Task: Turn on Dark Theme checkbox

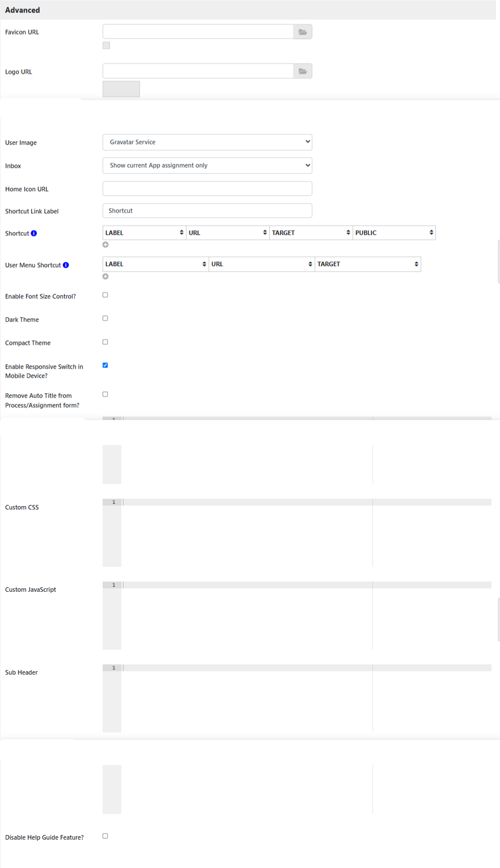Action: click(105, 318)
